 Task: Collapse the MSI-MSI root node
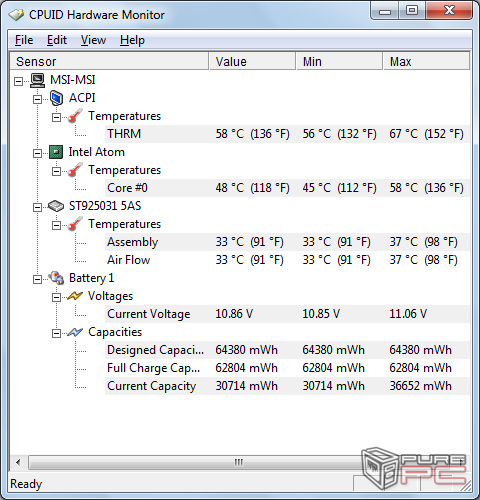[x=19, y=81]
